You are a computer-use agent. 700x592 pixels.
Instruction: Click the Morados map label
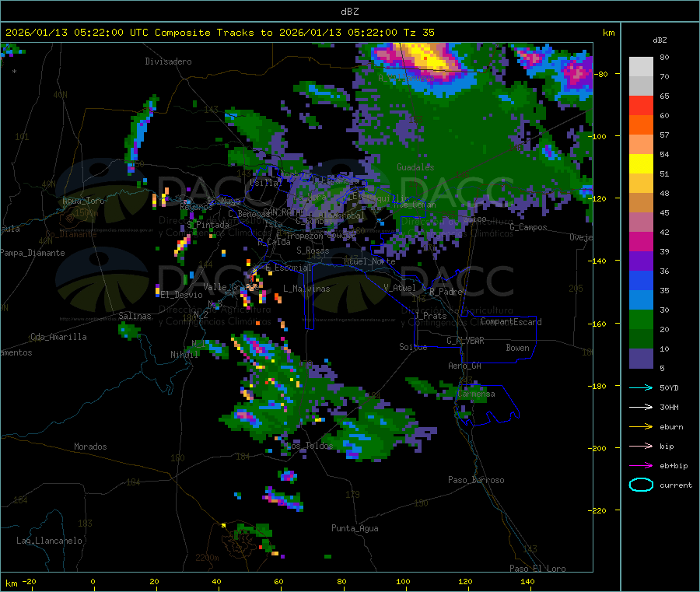pos(90,447)
